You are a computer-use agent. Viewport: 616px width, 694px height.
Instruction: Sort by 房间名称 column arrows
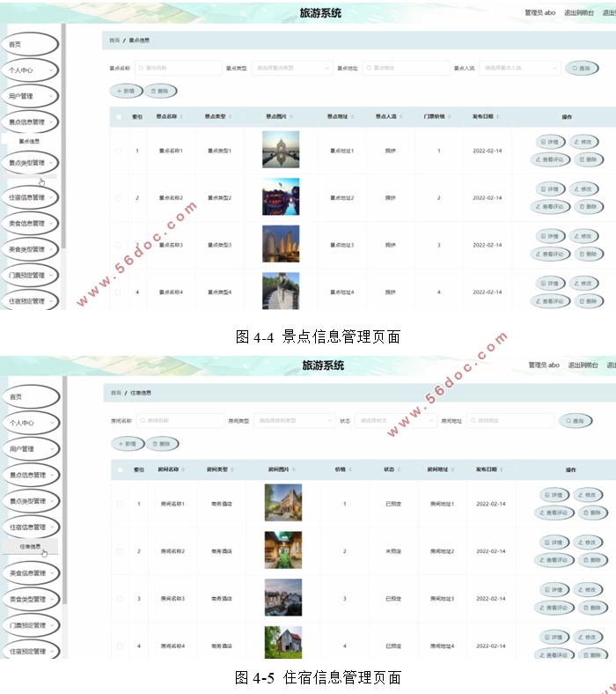pos(183,469)
